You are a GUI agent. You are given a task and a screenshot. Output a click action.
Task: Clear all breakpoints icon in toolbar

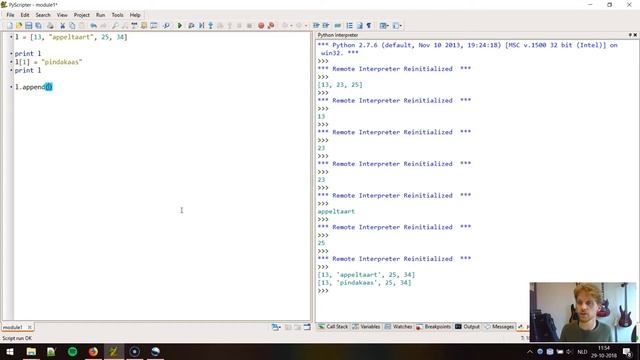pyautogui.click(x=271, y=26)
